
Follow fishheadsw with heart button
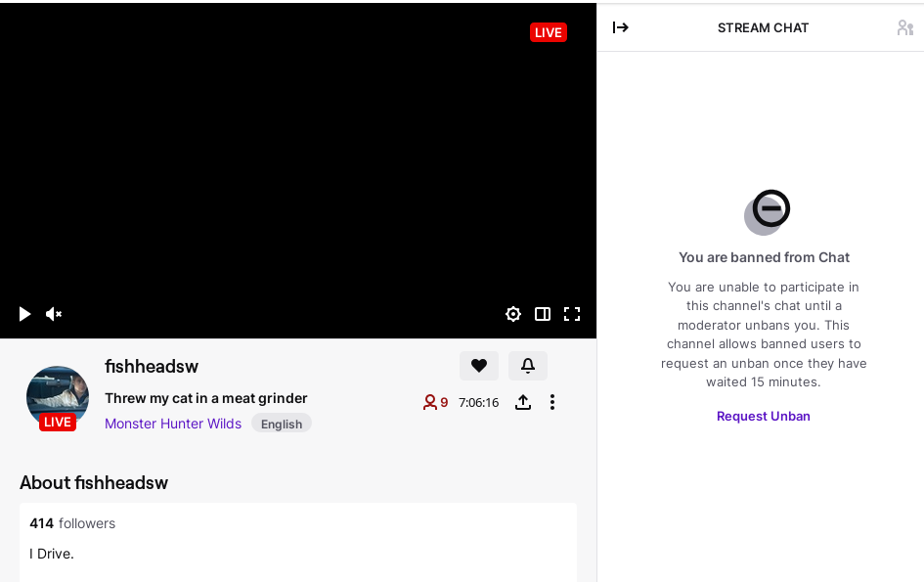click(x=479, y=366)
